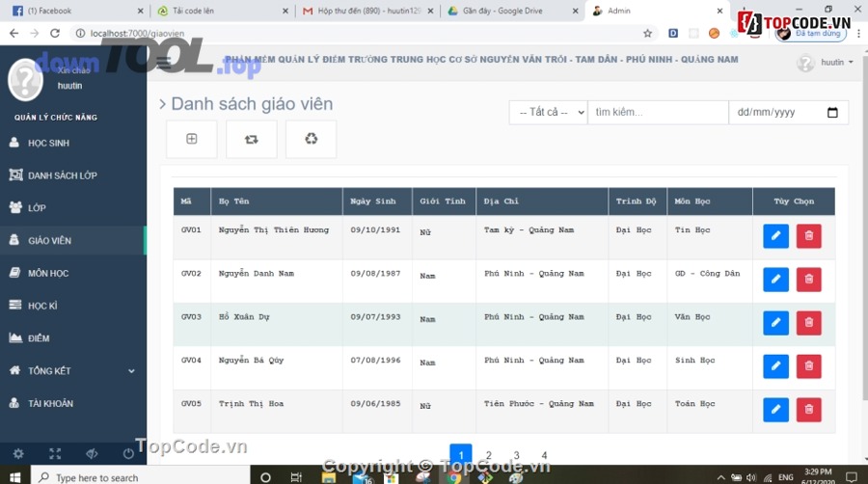
Task: Go to page 4 in the pagination
Action: pyautogui.click(x=544, y=455)
